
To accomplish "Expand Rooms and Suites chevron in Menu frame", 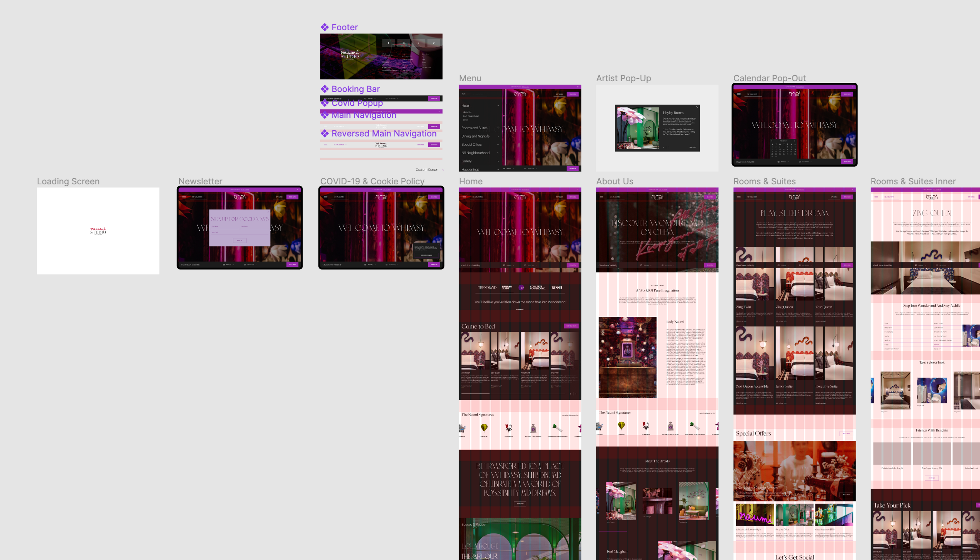I will 498,128.
